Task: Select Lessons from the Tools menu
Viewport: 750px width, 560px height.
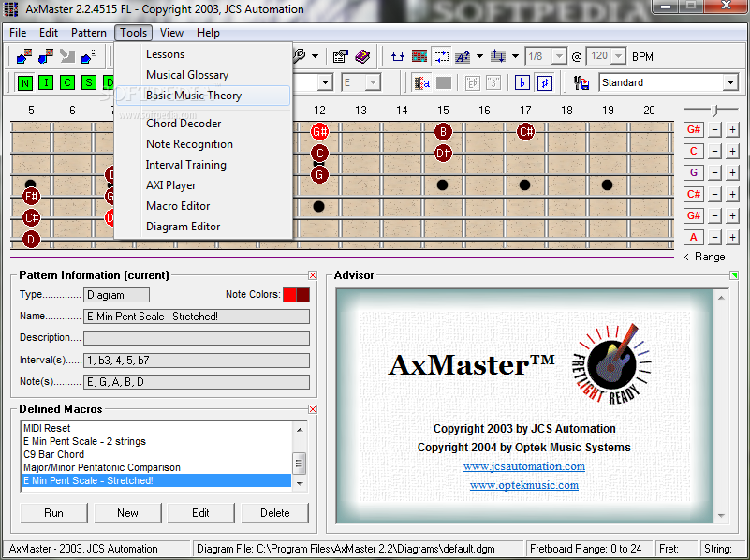Action: pyautogui.click(x=165, y=54)
